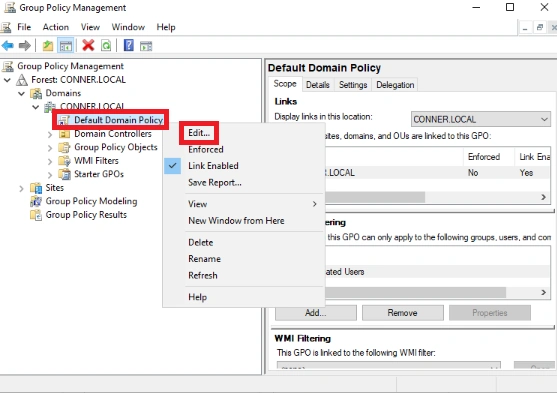Click the Remove button
This screenshot has height=393, width=557.
(402, 313)
